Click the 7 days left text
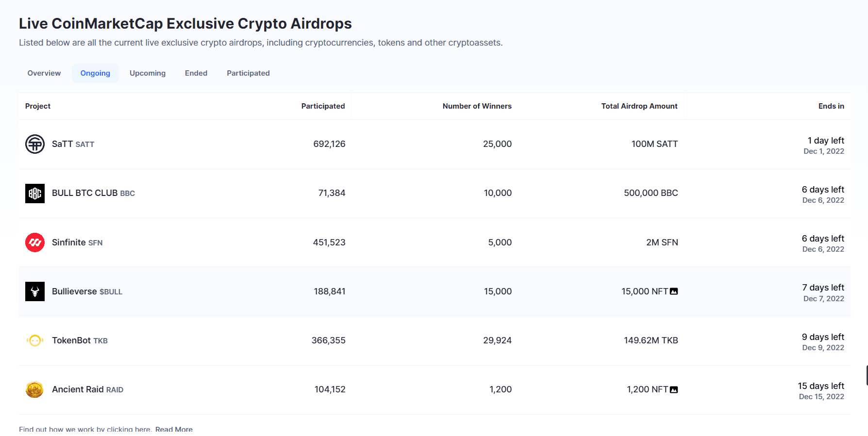Image resolution: width=868 pixels, height=436 pixels. pos(823,288)
